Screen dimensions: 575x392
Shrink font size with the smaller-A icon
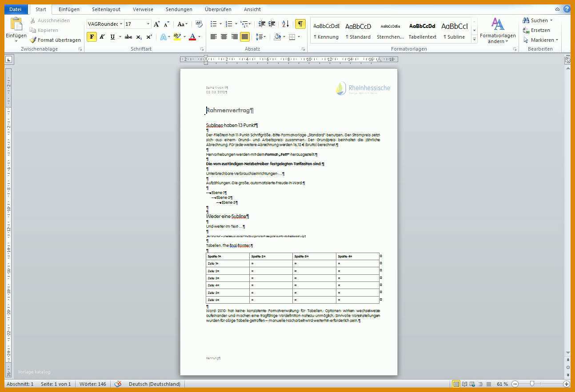(167, 24)
